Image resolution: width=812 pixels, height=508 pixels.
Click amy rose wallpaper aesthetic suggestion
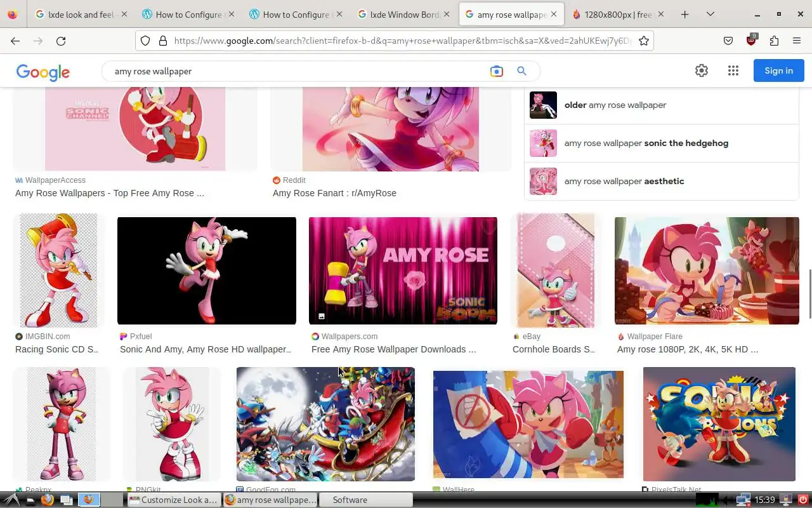pos(662,181)
